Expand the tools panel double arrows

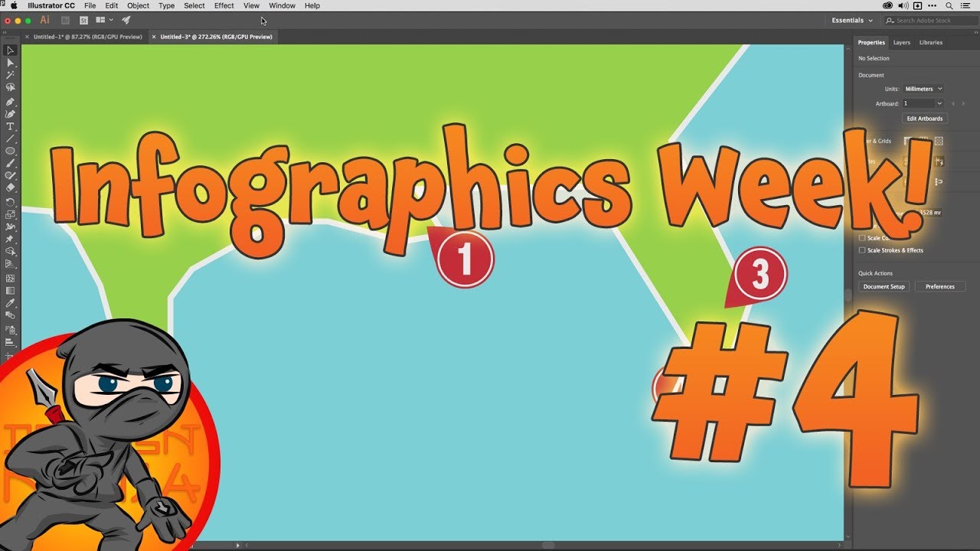point(6,33)
